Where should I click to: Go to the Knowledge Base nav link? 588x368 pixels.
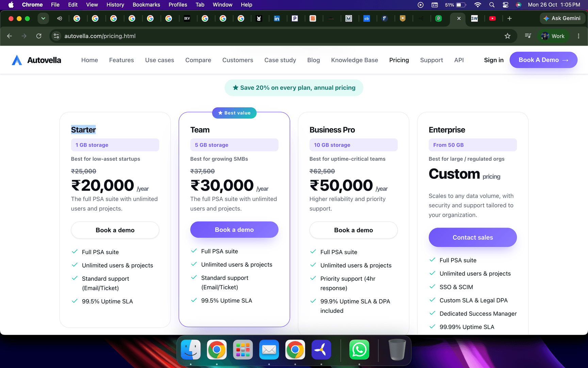pyautogui.click(x=354, y=60)
